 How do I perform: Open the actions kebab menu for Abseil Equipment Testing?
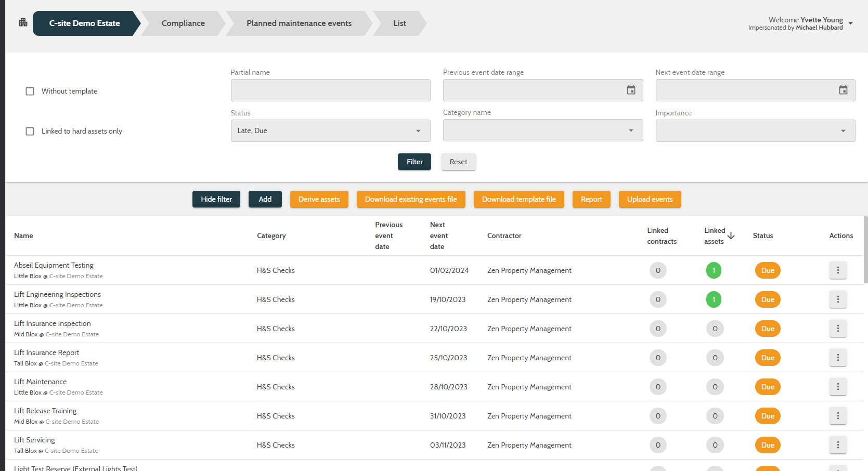pos(838,270)
